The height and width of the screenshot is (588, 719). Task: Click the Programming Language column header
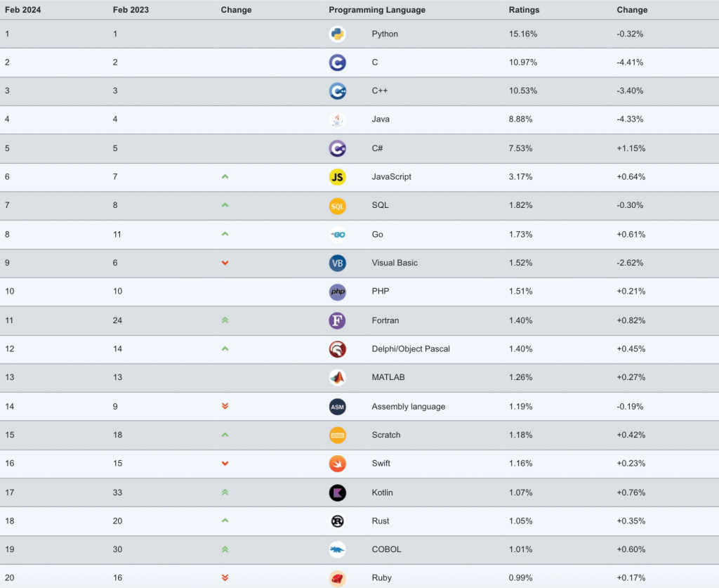point(377,10)
